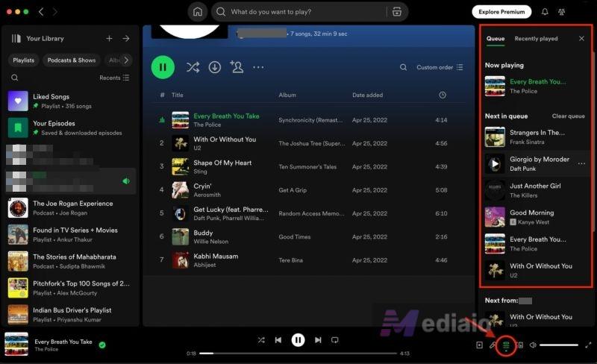Pause using the white player bar button
The image size is (597, 364).
[x=298, y=340]
